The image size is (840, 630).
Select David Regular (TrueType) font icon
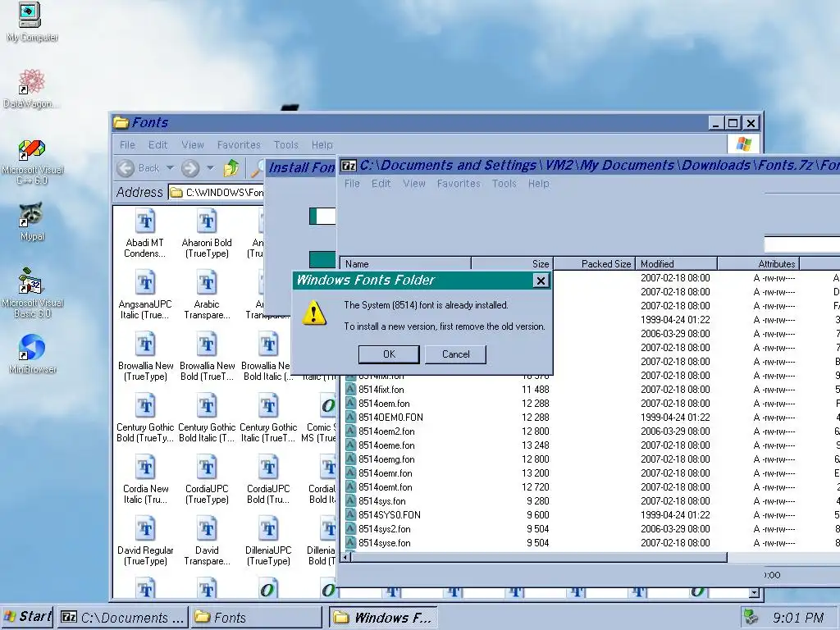(145, 541)
